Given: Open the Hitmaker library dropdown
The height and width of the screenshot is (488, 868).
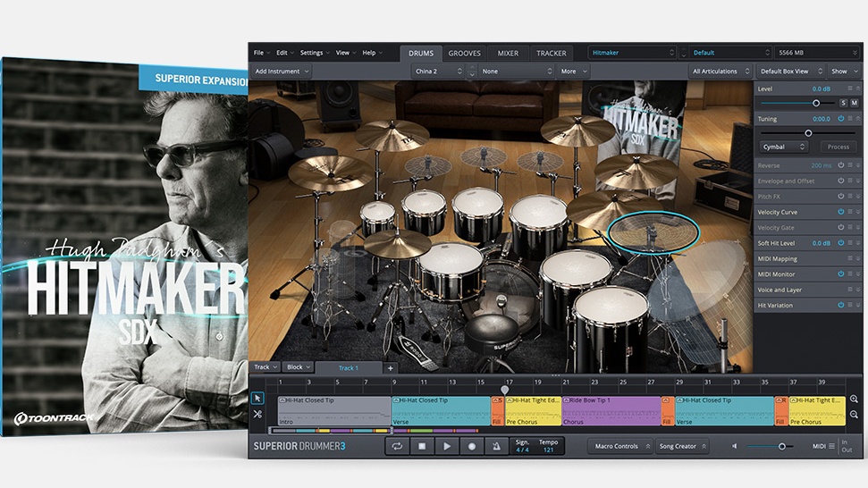Looking at the screenshot, I should tap(633, 53).
